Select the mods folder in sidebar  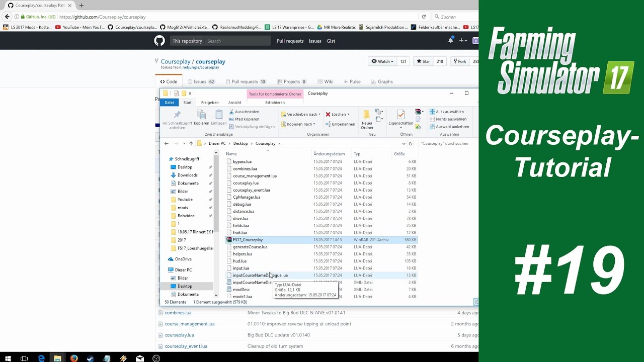183,208
